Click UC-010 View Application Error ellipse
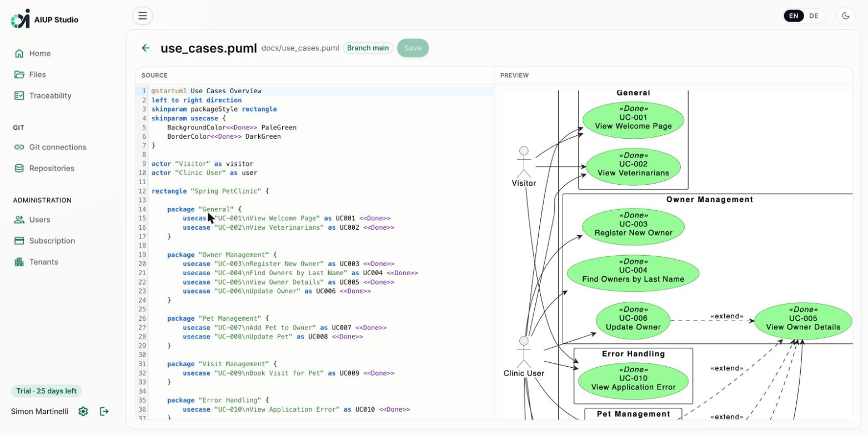 [633, 381]
